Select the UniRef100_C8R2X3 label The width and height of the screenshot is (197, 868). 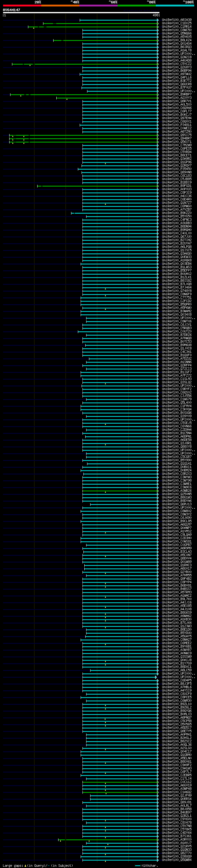click(x=176, y=474)
